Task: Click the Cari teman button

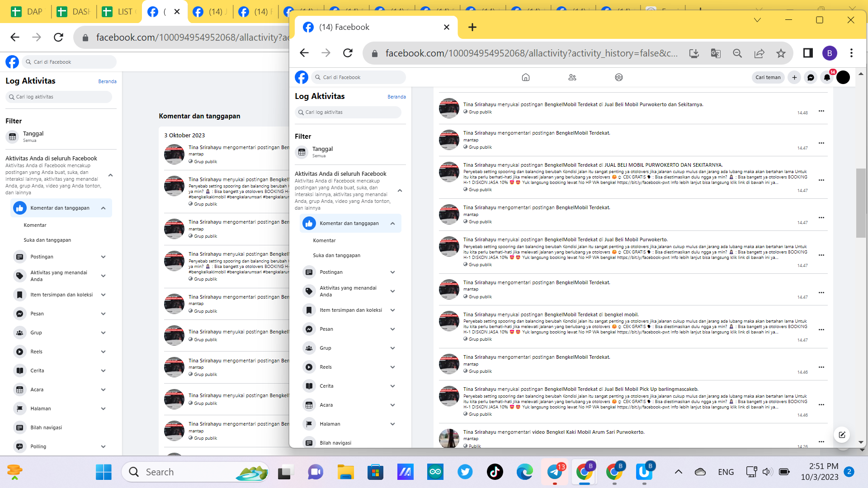Action: (768, 77)
